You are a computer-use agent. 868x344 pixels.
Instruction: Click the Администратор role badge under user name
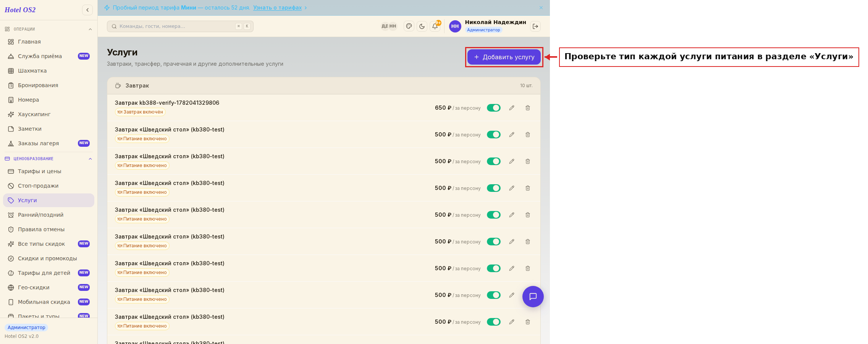(x=483, y=30)
